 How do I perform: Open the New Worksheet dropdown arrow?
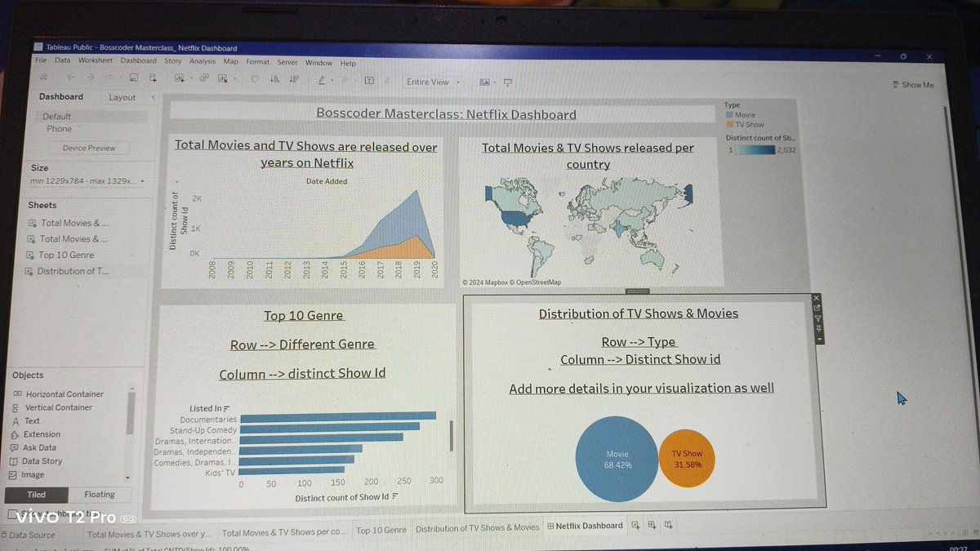pyautogui.click(x=190, y=79)
